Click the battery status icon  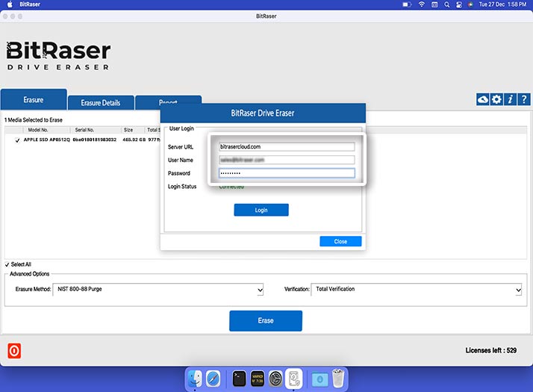tap(407, 4)
